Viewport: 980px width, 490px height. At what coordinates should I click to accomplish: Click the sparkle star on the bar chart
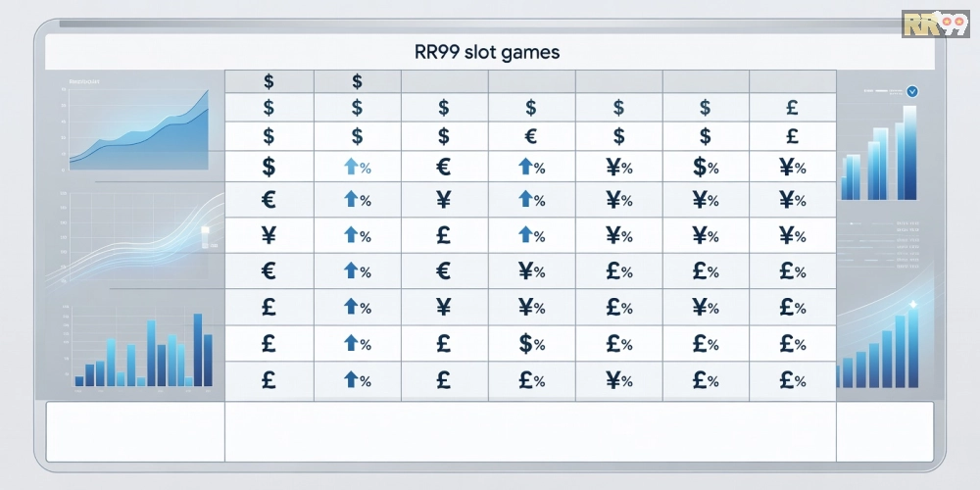(x=912, y=305)
